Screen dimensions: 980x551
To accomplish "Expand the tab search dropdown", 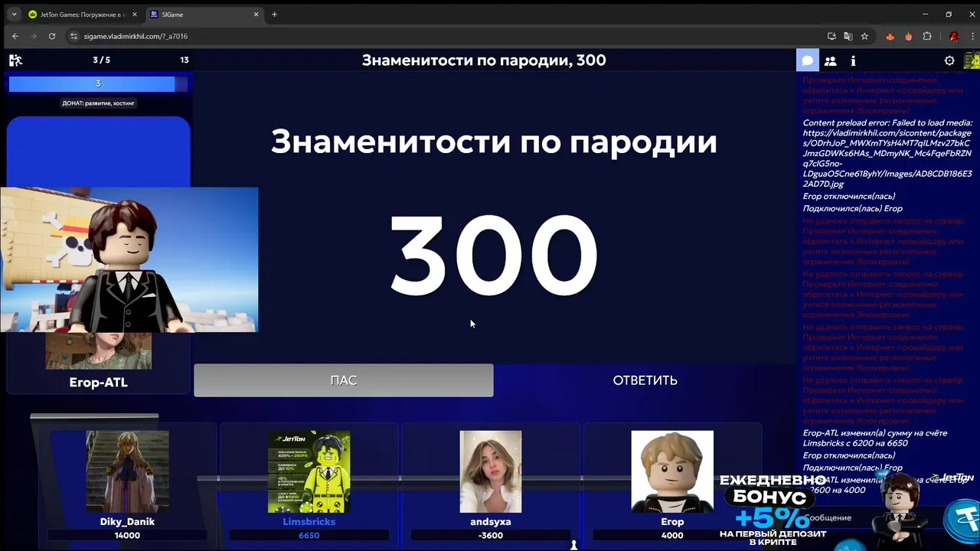I will pyautogui.click(x=14, y=15).
